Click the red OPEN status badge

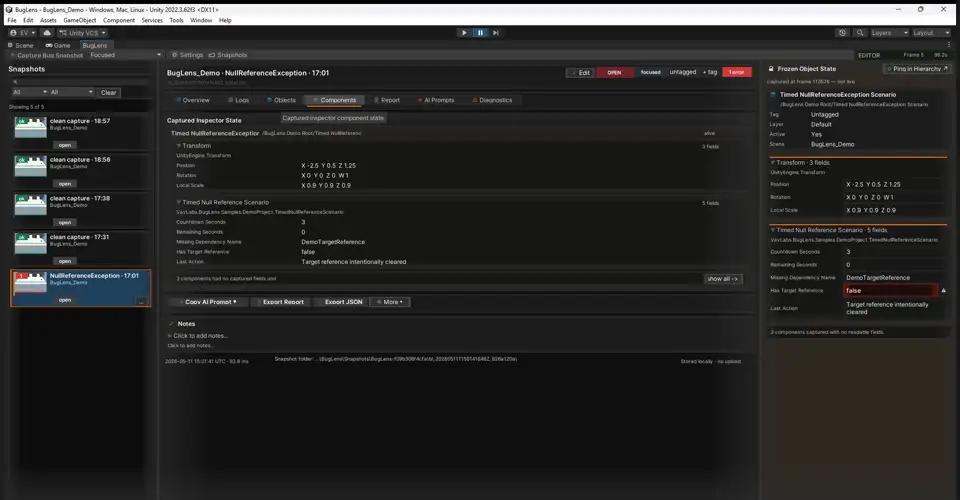click(614, 73)
